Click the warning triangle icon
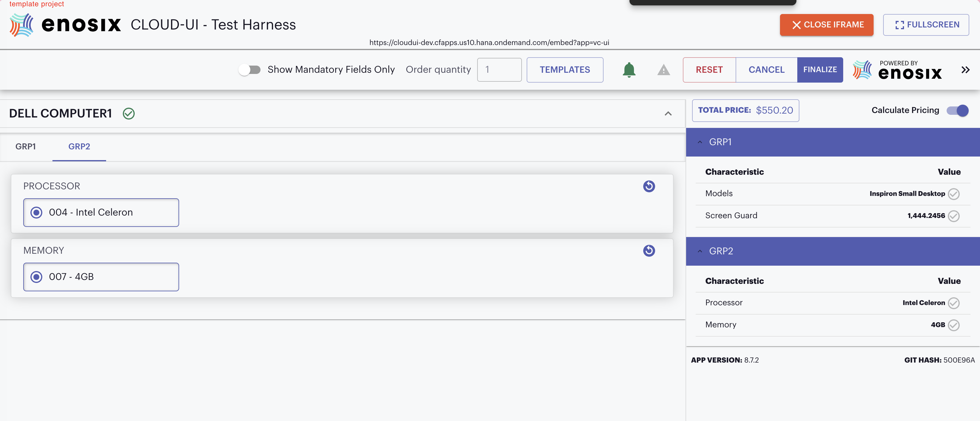980x421 pixels. [x=663, y=70]
